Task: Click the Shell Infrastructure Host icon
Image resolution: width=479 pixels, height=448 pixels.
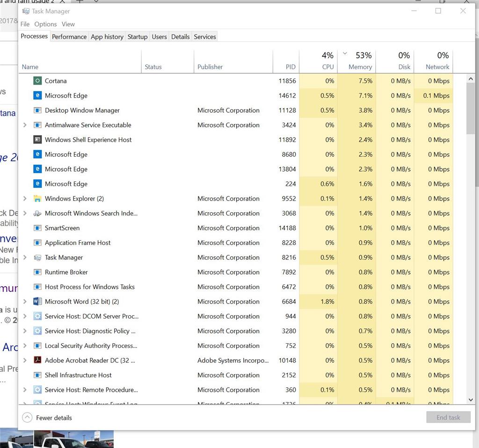Action: (37, 375)
